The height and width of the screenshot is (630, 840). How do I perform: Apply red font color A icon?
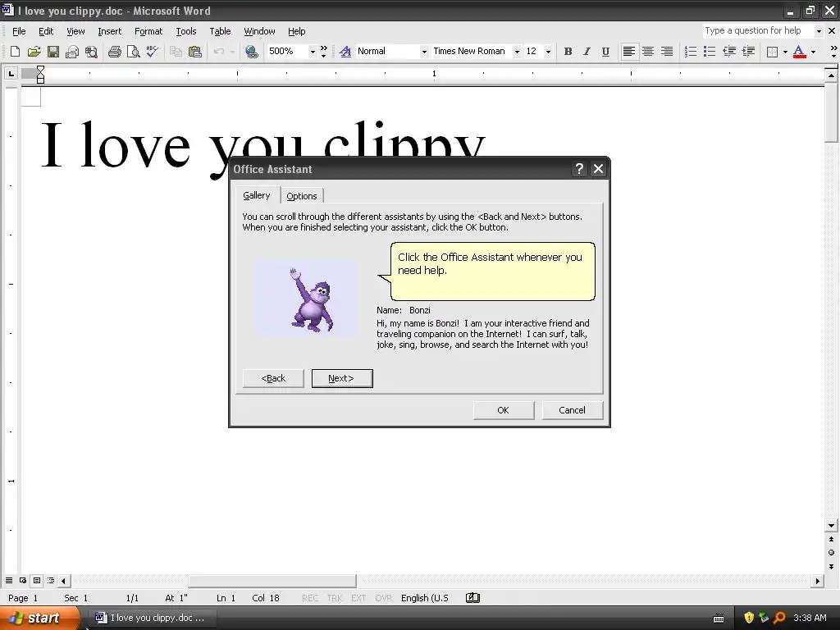799,52
